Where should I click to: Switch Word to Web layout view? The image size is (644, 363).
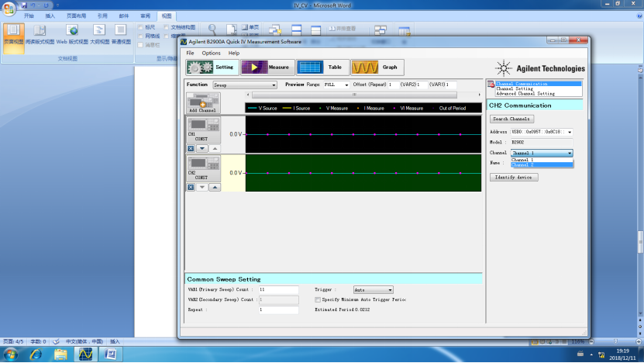tap(72, 34)
